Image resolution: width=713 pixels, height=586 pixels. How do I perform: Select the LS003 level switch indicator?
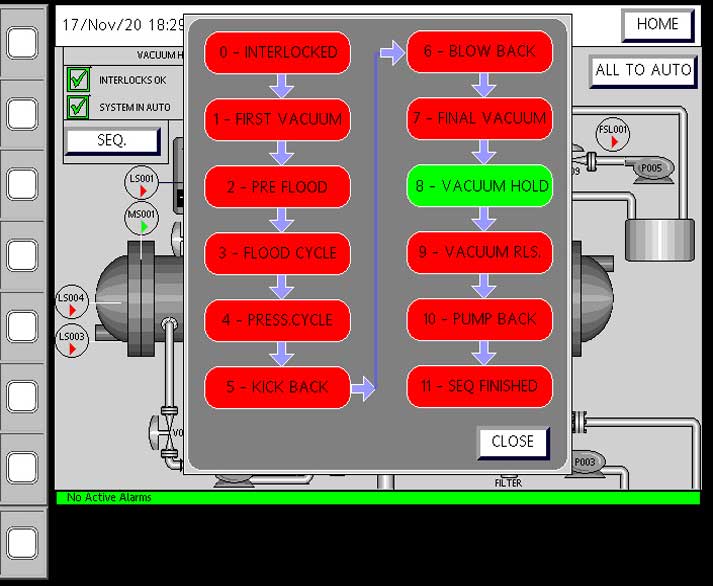72,341
